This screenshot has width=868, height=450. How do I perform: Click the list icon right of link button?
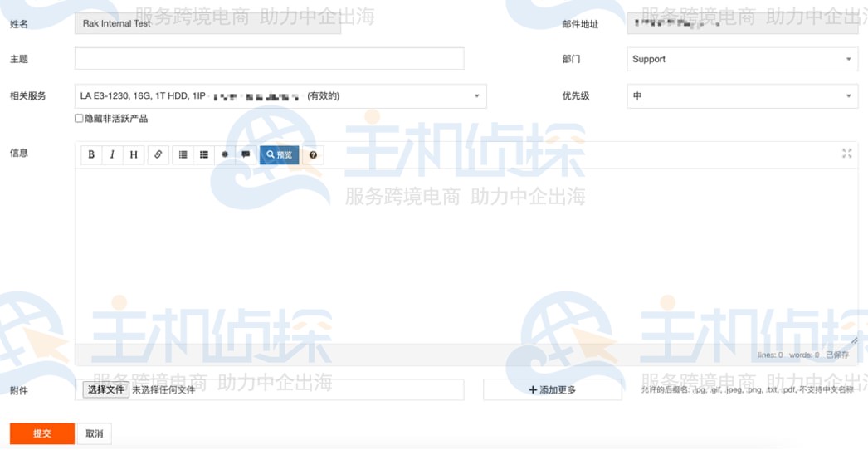pyautogui.click(x=183, y=155)
